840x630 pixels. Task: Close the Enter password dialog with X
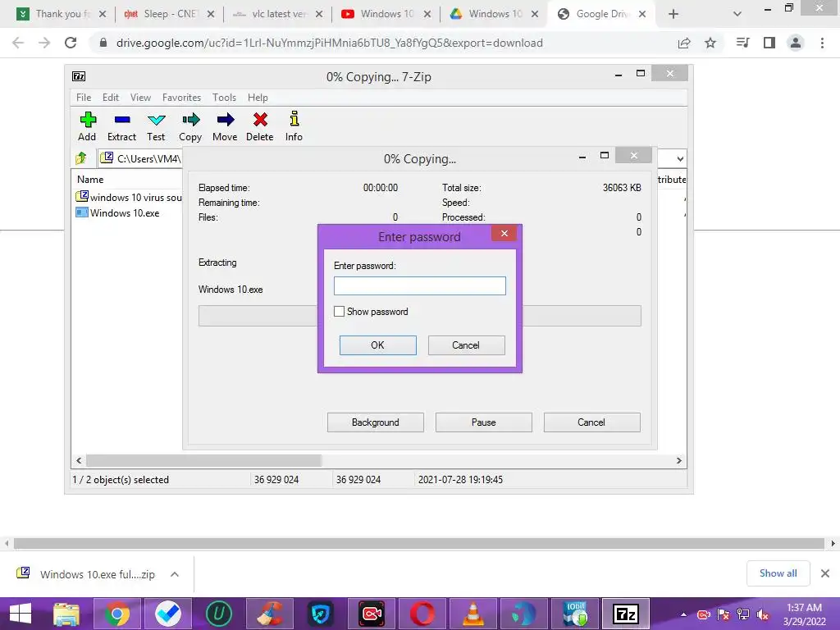(504, 233)
